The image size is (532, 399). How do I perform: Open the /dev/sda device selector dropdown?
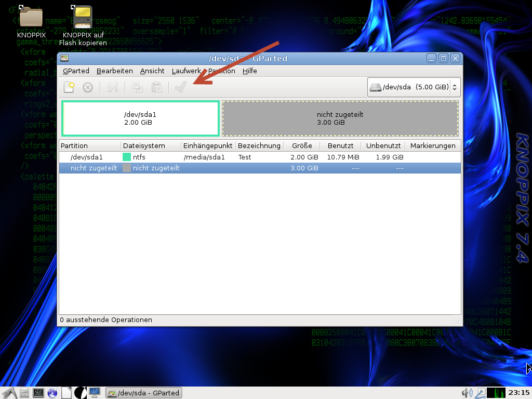(414, 87)
